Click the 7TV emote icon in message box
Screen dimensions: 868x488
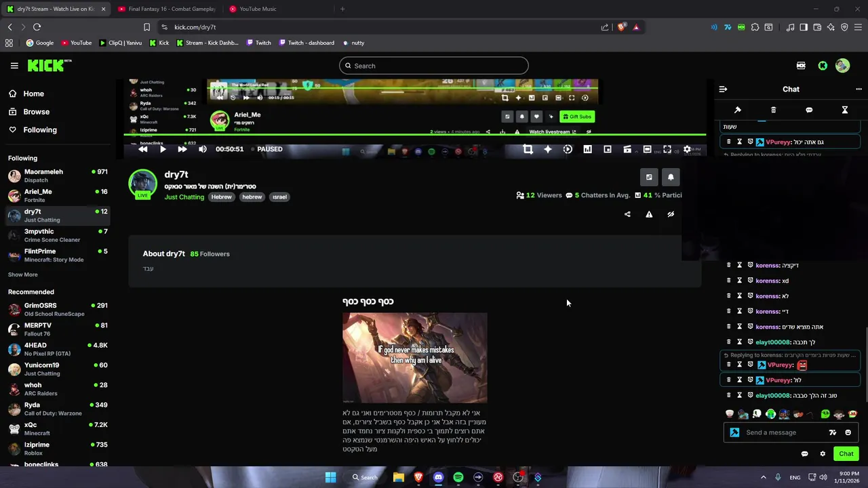pos(833,432)
